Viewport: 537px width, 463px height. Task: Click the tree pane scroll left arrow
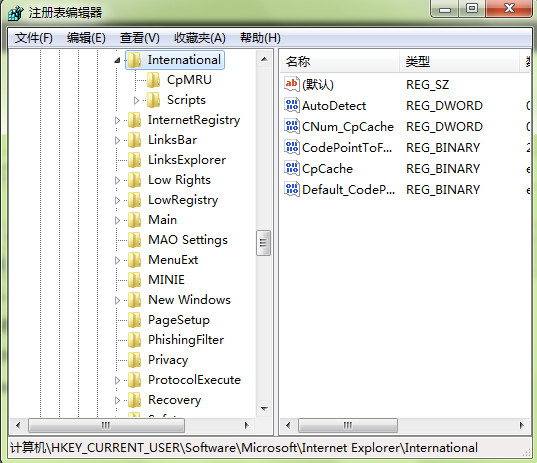coord(18,426)
